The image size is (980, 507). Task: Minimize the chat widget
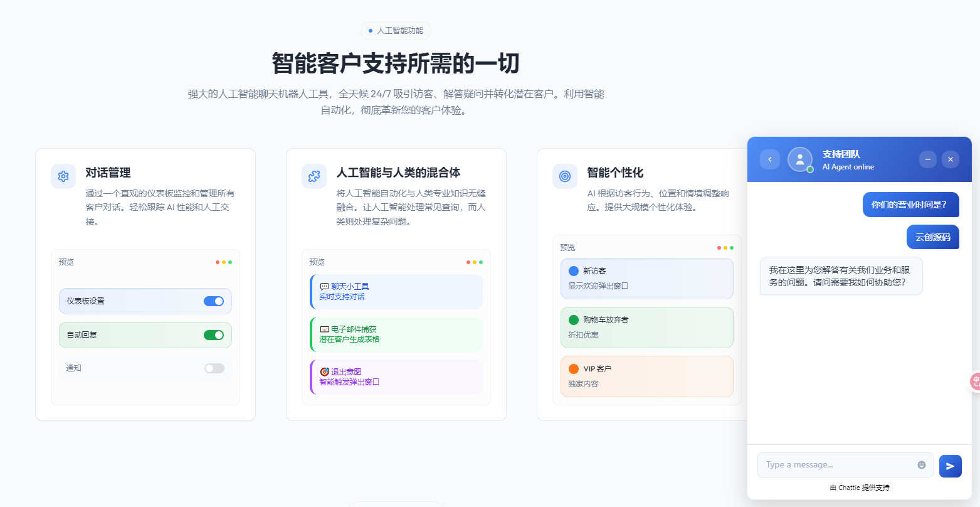(928, 159)
